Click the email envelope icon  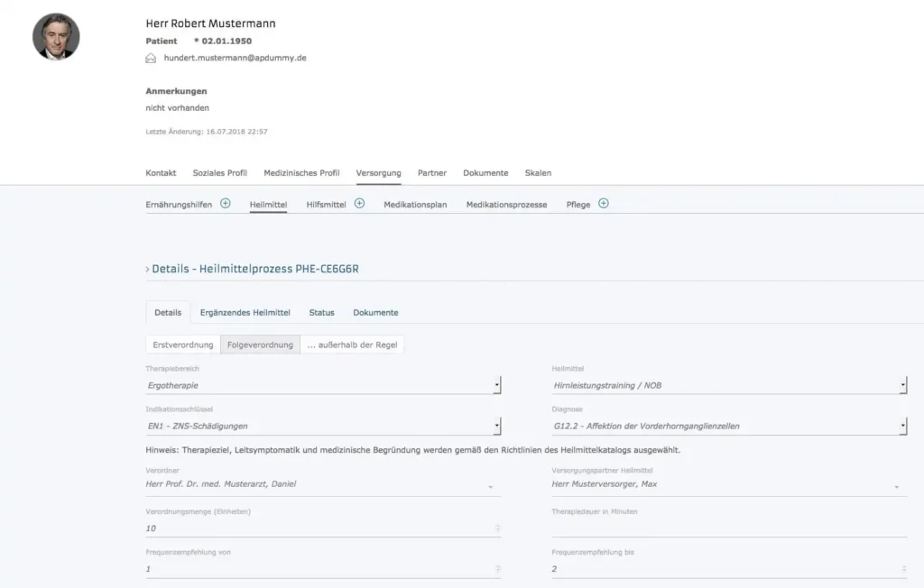pyautogui.click(x=151, y=58)
